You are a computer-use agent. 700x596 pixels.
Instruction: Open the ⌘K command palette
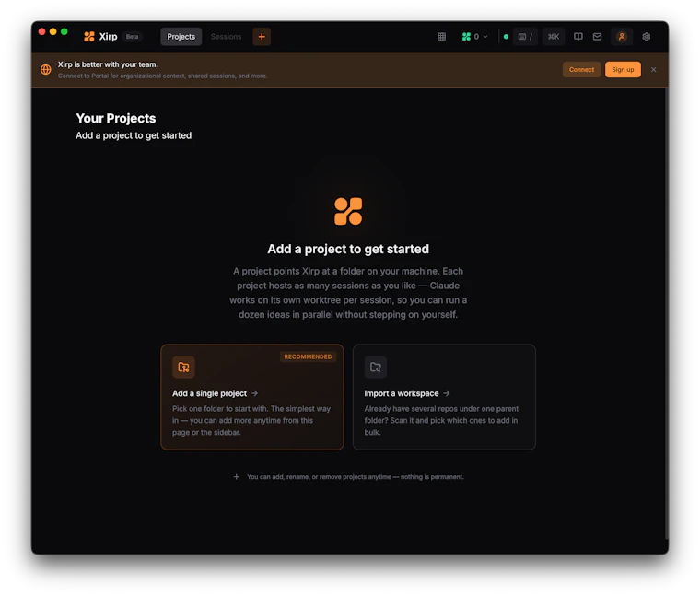click(554, 37)
